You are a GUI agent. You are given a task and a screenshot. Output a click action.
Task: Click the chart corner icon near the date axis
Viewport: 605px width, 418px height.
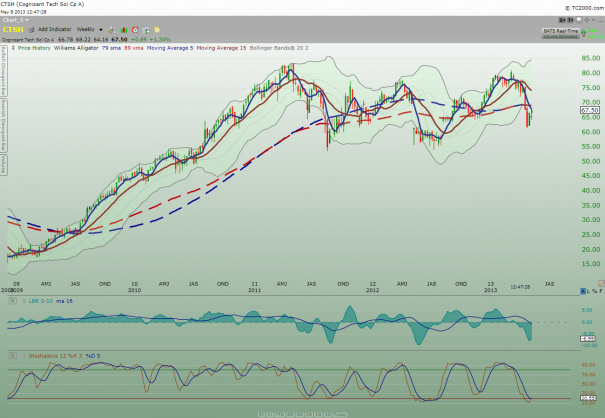601,284
